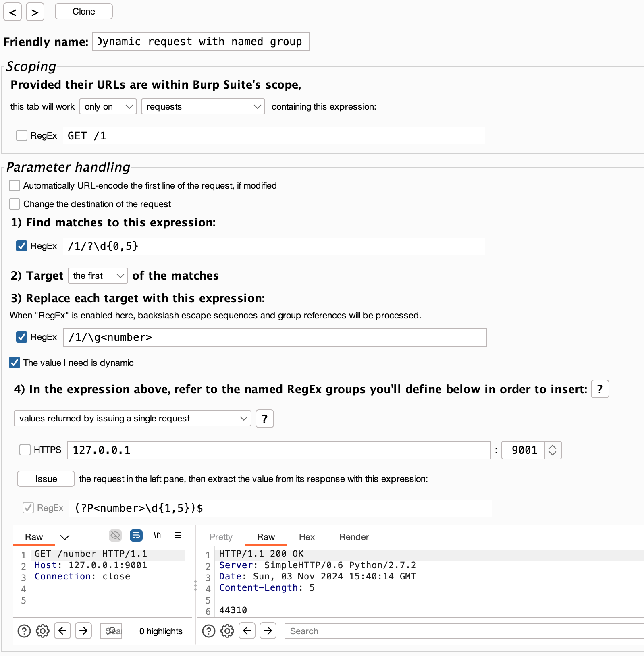Uncheck 'The value I need is dynamic'
The height and width of the screenshot is (656, 644).
[15, 363]
